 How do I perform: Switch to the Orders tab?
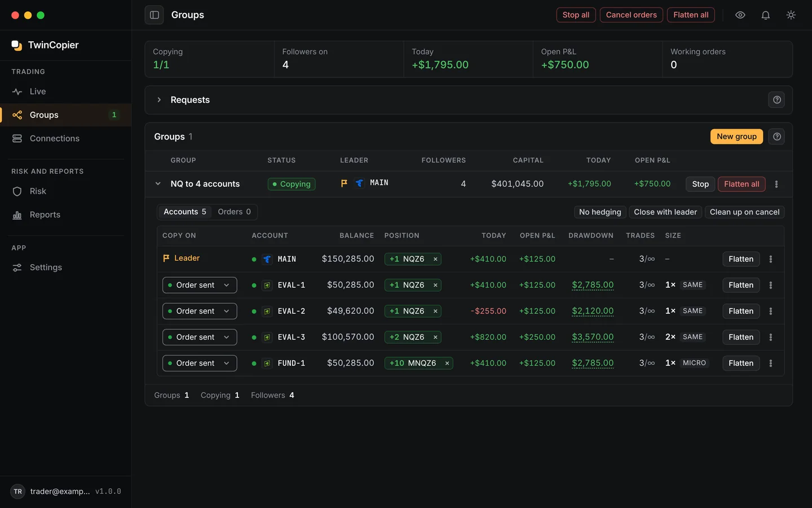[234, 212]
